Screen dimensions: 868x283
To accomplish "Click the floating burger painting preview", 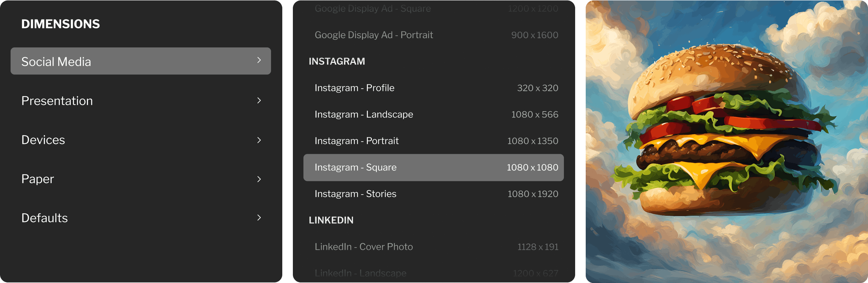I will (727, 142).
